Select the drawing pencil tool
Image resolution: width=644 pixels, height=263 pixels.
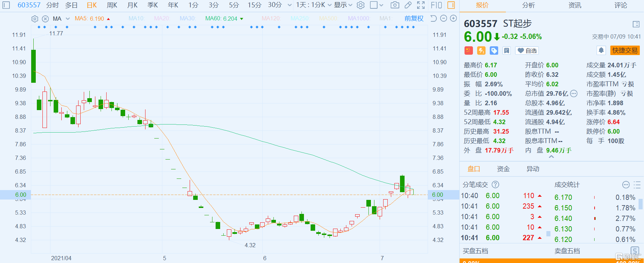408,5
